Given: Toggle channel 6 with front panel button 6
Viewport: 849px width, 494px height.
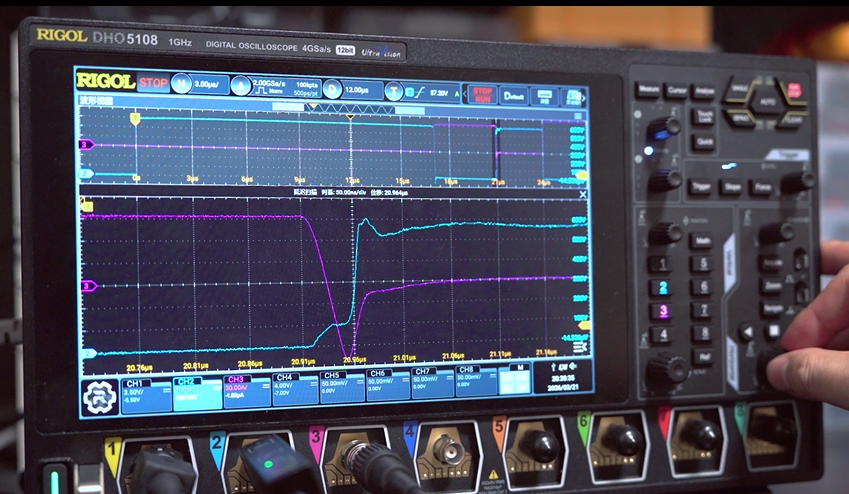Looking at the screenshot, I should tap(703, 287).
